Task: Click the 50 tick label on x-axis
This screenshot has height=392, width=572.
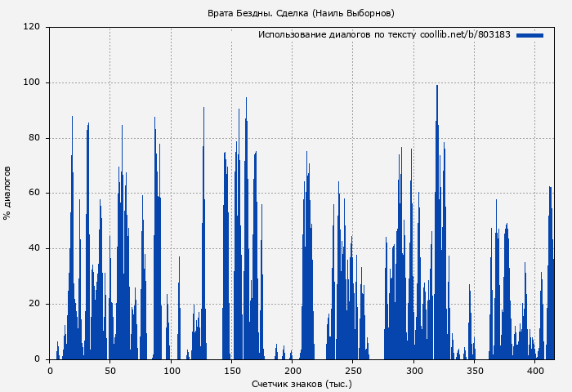Action: (110, 371)
